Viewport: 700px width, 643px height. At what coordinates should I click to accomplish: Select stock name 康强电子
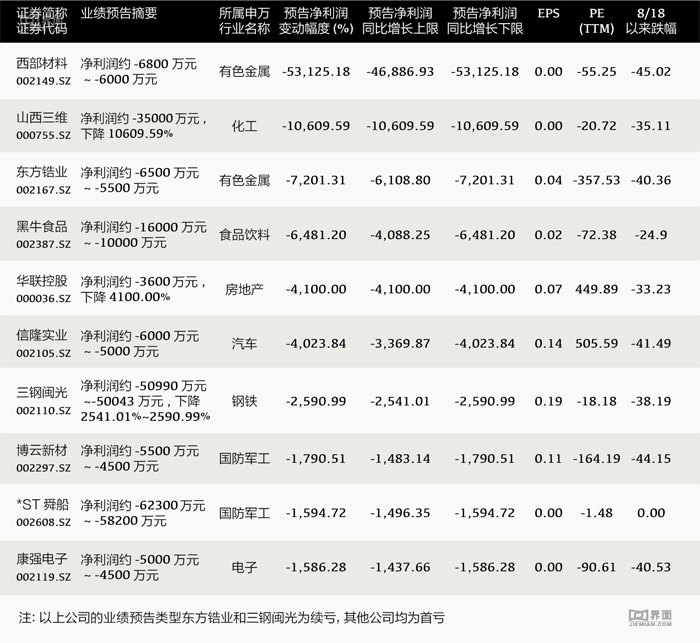pos(42,559)
